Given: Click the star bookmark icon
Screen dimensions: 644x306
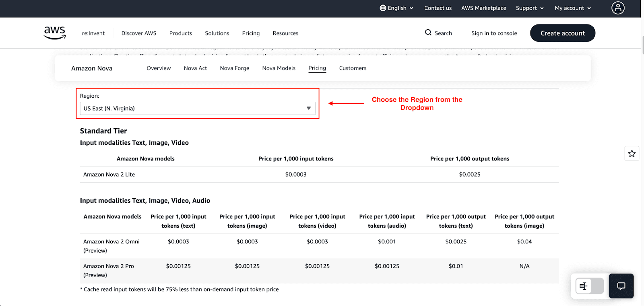Looking at the screenshot, I should pos(632,153).
